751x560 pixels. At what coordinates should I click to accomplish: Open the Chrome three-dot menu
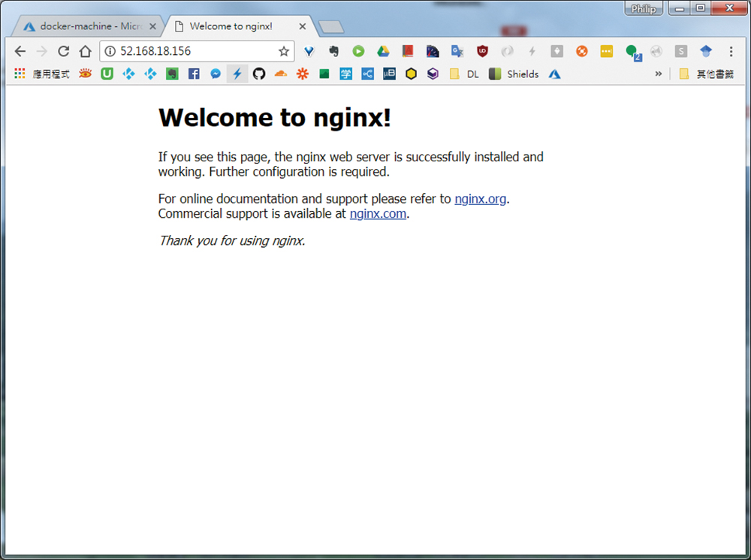pos(731,51)
